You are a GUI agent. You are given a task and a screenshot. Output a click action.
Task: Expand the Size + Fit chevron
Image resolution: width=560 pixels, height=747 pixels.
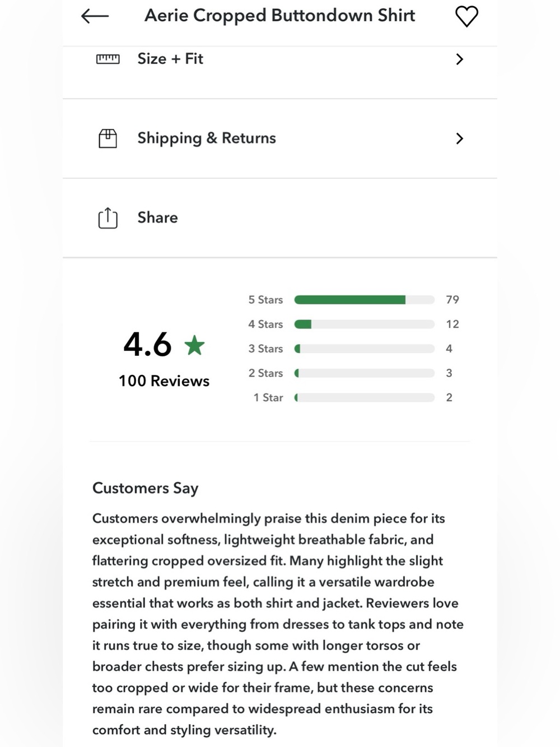coord(460,59)
